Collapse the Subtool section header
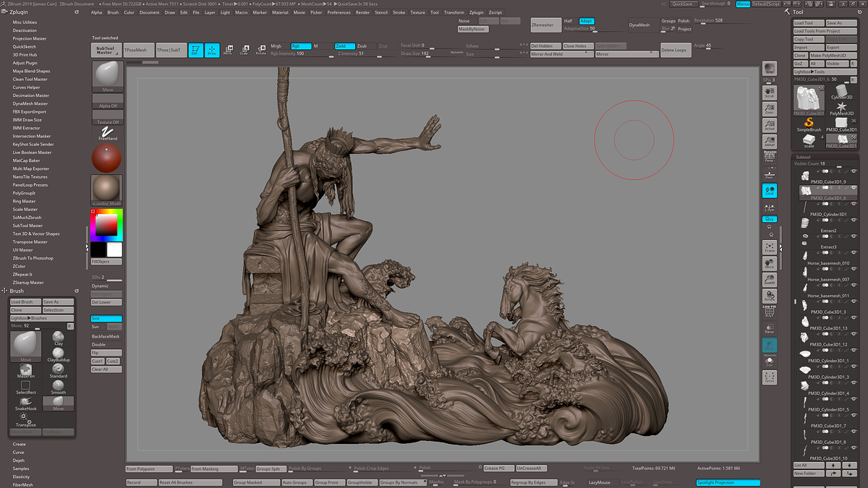 point(803,156)
